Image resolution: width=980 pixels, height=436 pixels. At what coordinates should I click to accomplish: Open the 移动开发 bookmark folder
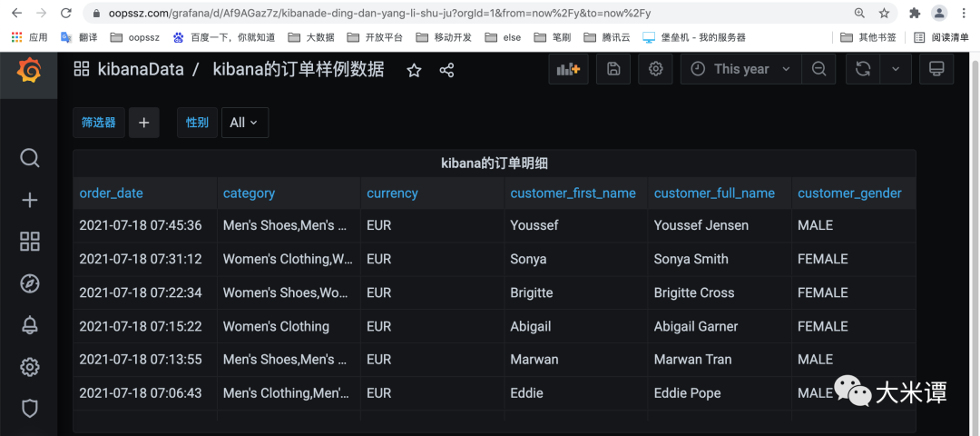click(x=443, y=37)
